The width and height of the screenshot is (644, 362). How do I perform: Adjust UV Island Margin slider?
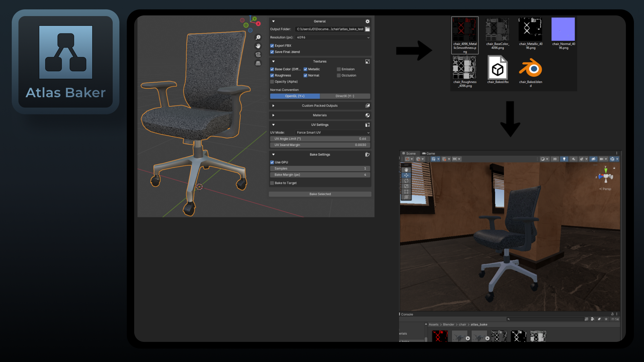(x=320, y=145)
